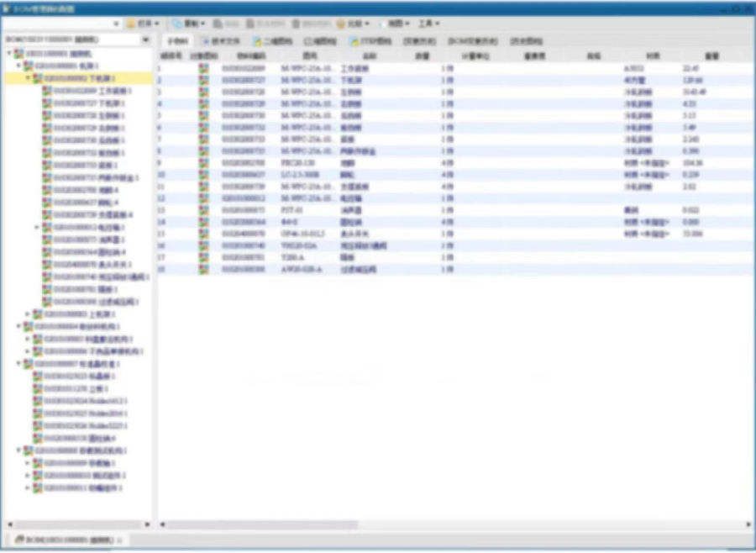Viewport: 756px width, 553px height.
Task: Open the BOM selector dropdown above the tree
Action: 145,39
